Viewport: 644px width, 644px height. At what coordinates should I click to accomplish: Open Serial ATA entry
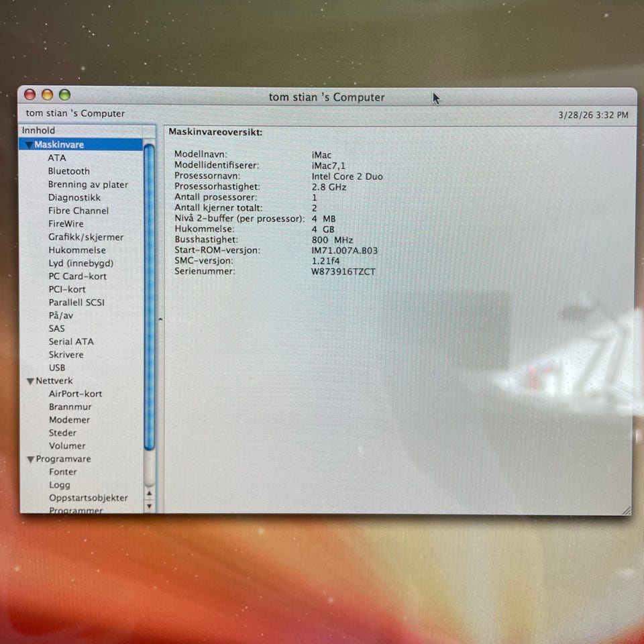(x=71, y=341)
